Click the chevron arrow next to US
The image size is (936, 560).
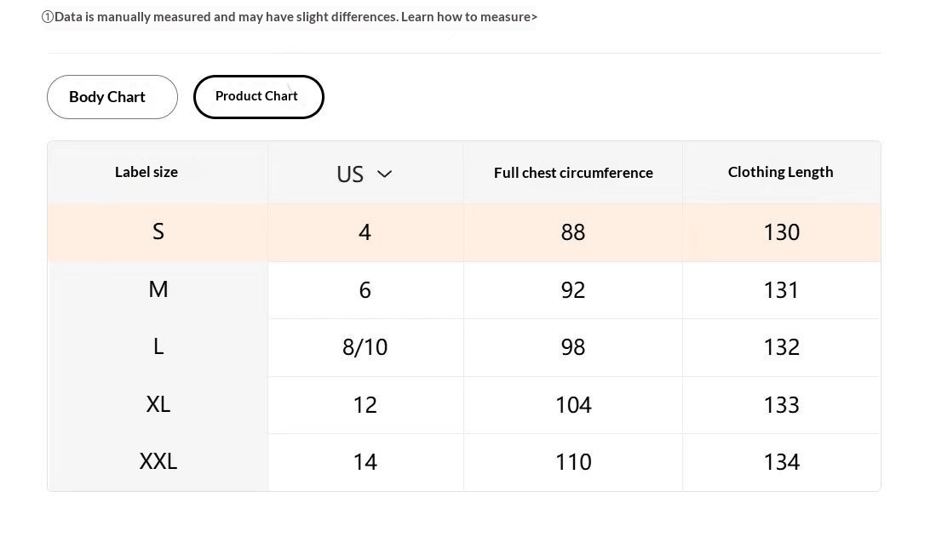tap(384, 174)
